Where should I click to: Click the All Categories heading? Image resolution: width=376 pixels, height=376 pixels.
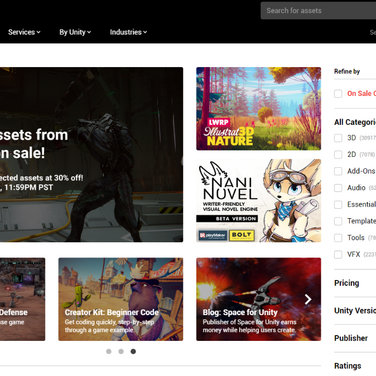click(355, 122)
